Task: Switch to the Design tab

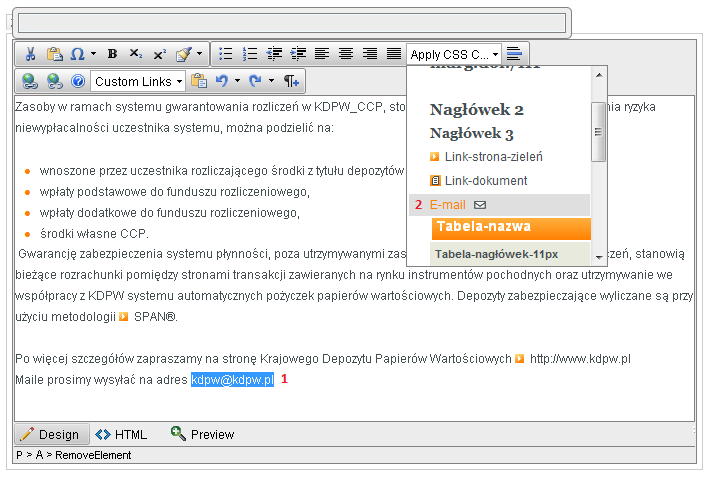Action: pos(52,434)
